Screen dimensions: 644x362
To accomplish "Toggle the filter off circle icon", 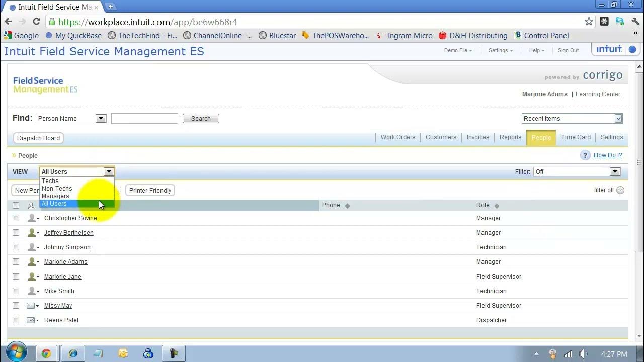I will 620,190.
